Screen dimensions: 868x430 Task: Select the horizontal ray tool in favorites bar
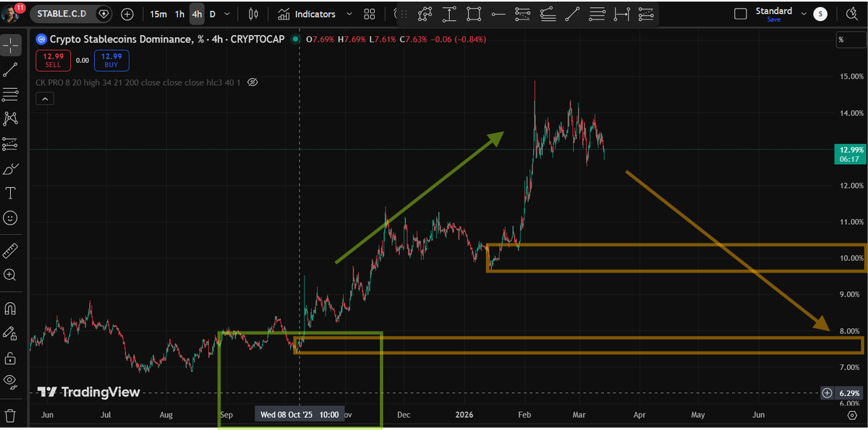point(498,14)
